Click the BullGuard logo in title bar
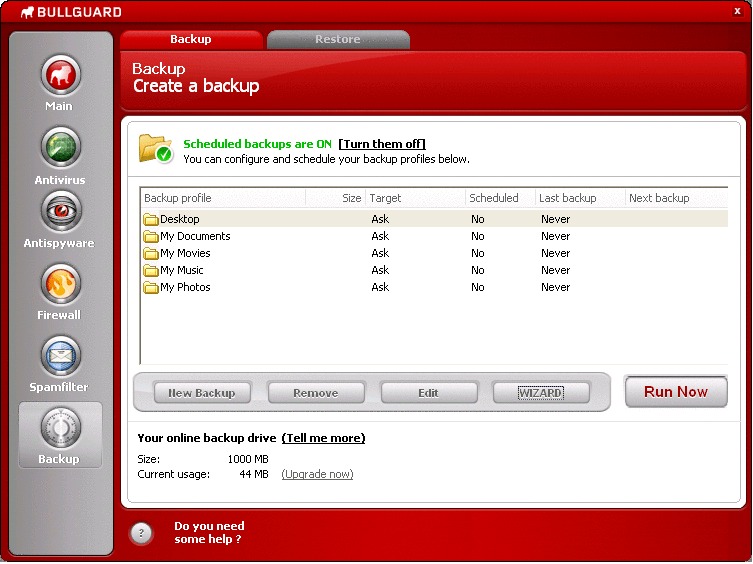This screenshot has height=564, width=753. (x=71, y=12)
